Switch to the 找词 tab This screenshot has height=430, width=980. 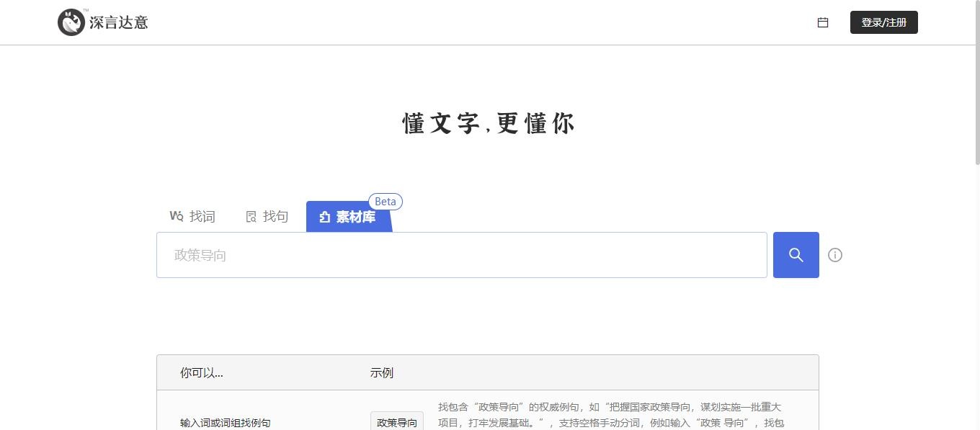[x=202, y=216]
